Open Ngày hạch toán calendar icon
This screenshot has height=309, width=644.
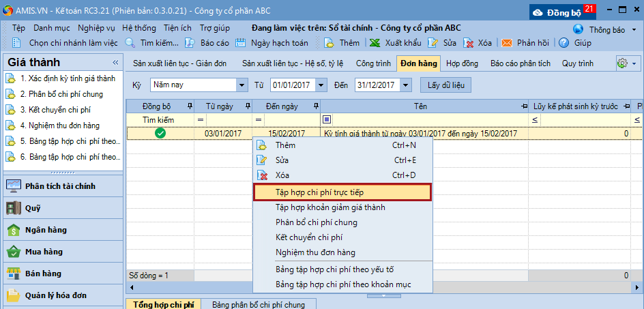point(240,42)
